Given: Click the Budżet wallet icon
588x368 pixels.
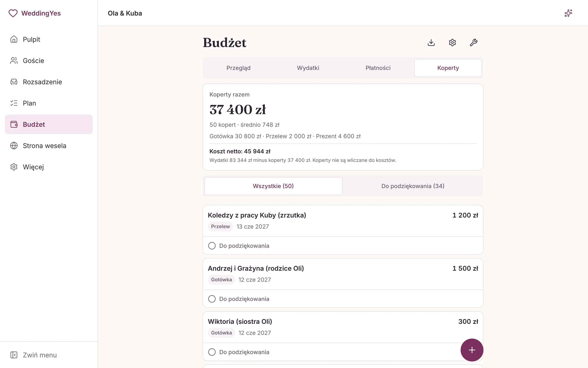Looking at the screenshot, I should 14,124.
